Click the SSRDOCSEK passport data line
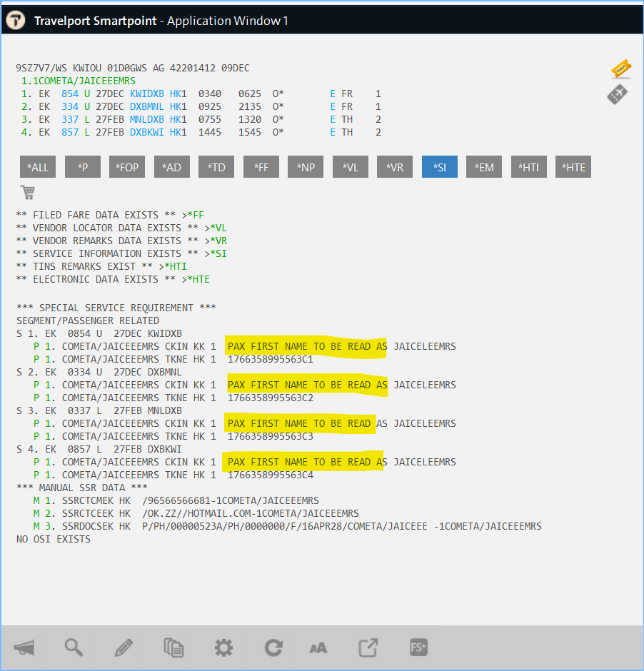The height and width of the screenshot is (671, 644). point(288,526)
